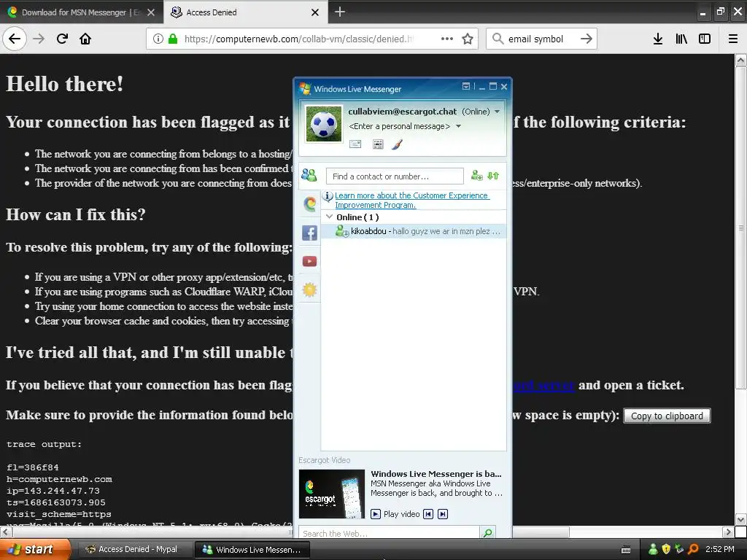Click the Find a contact or number field
Screen dimensions: 747x560
(395, 176)
